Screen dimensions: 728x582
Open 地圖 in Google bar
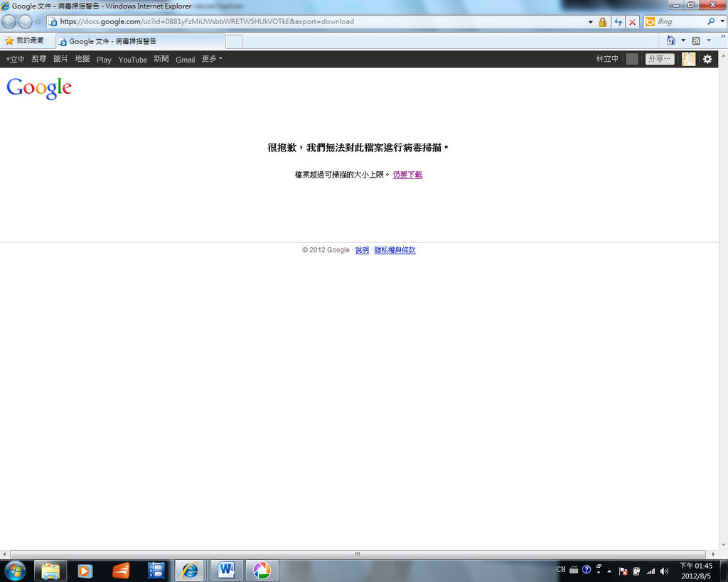click(x=82, y=59)
